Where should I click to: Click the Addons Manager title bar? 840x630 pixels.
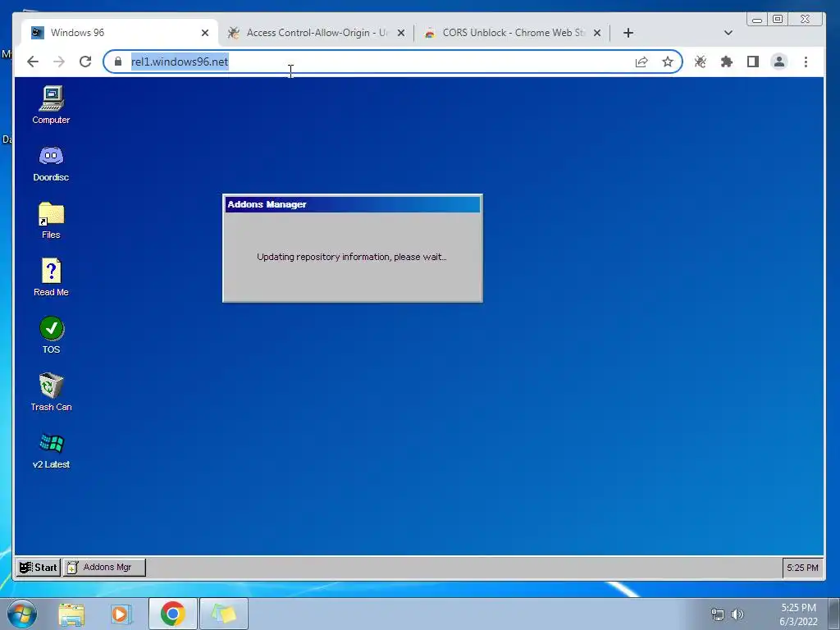coord(352,204)
